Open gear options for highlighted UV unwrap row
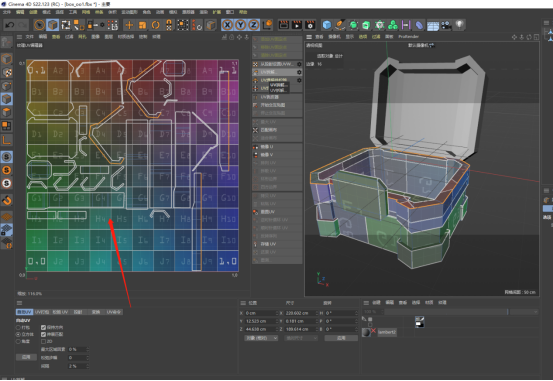Screen dimensions: 553x381 tap(299, 72)
